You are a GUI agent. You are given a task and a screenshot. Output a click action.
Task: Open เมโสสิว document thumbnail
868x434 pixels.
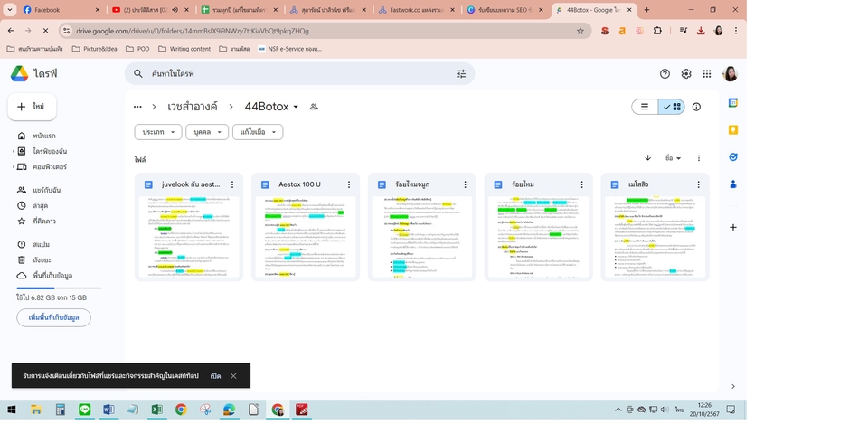tap(655, 237)
